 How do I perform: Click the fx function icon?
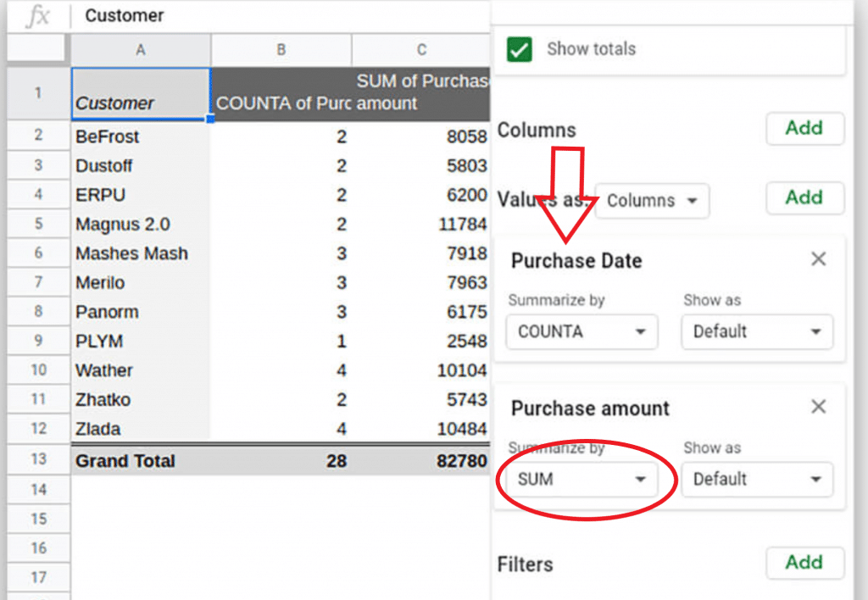point(38,16)
